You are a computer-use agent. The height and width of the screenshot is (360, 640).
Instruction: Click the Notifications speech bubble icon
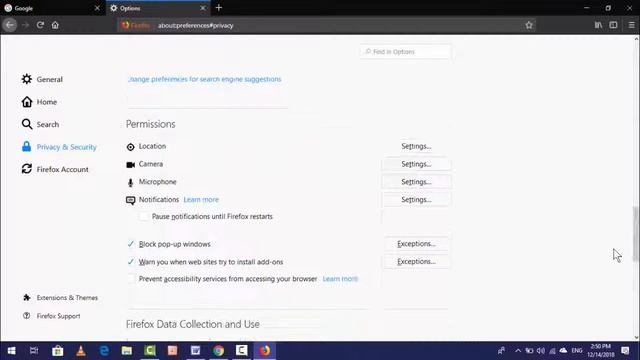(x=131, y=200)
